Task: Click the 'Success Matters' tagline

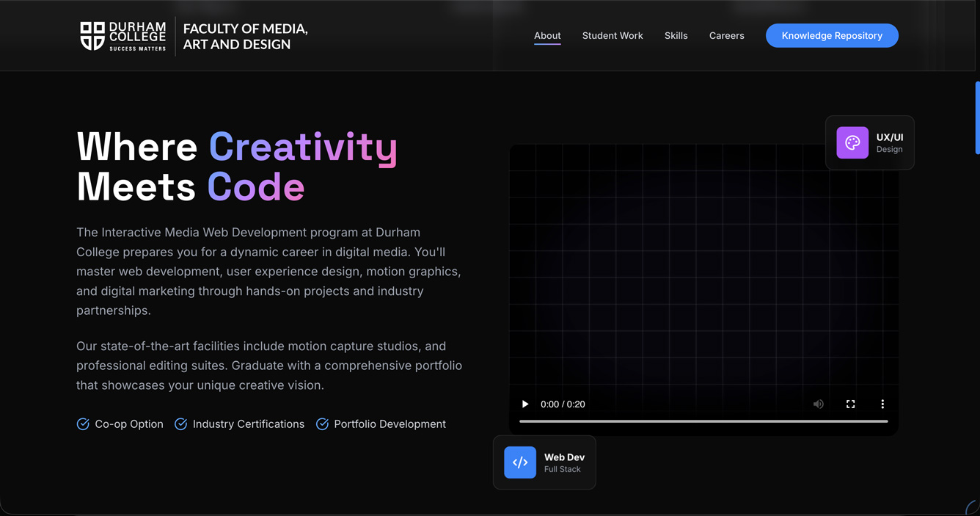Action: click(138, 48)
